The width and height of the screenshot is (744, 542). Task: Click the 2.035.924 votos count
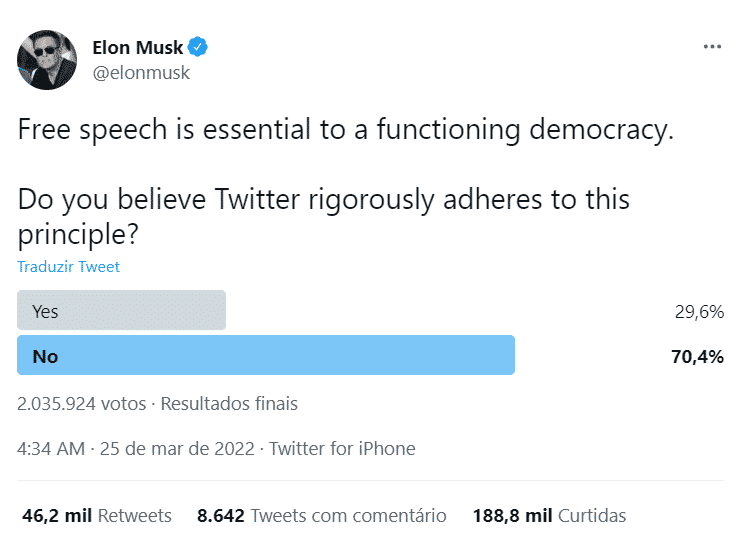(x=82, y=403)
